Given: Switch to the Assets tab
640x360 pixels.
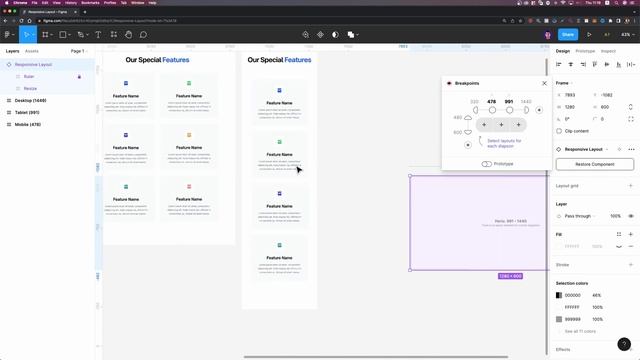Looking at the screenshot, I should (x=32, y=51).
